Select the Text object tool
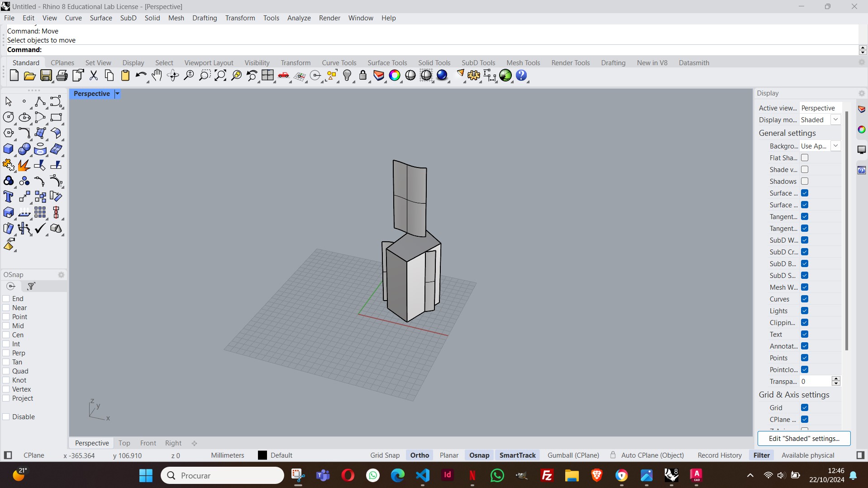The height and width of the screenshot is (488, 868). [9, 196]
